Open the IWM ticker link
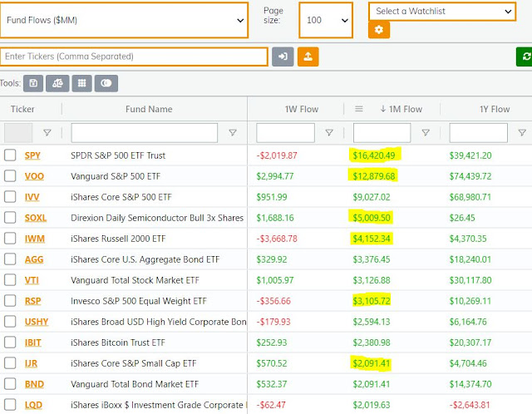The image size is (532, 414). click(x=35, y=239)
